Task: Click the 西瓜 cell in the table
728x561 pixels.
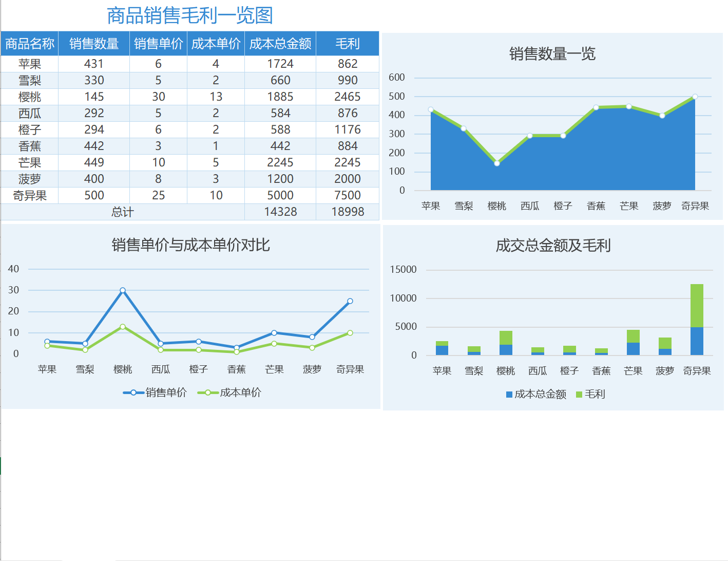Action: pos(30,113)
